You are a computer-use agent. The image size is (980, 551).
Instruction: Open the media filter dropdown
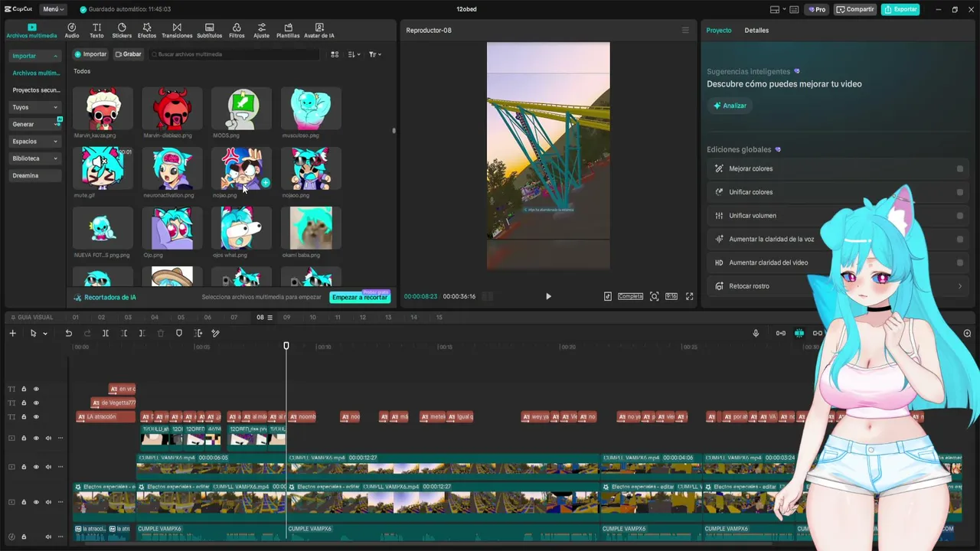(x=374, y=54)
